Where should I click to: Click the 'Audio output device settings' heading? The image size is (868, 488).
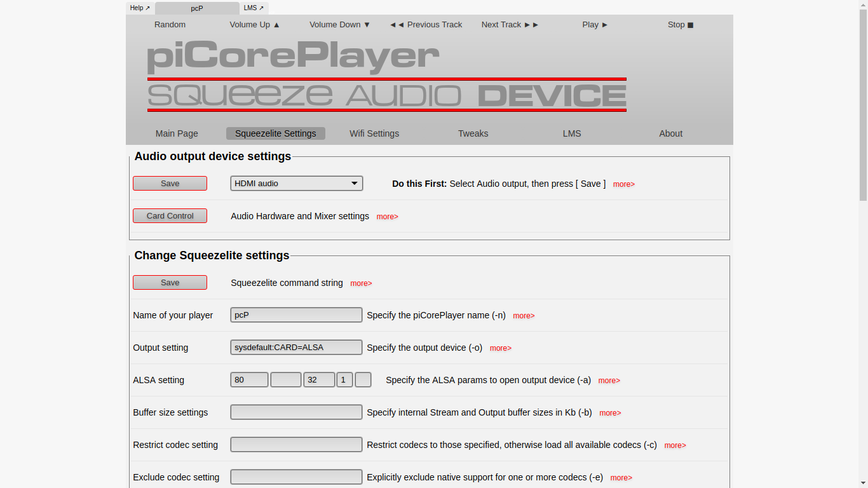(x=212, y=156)
